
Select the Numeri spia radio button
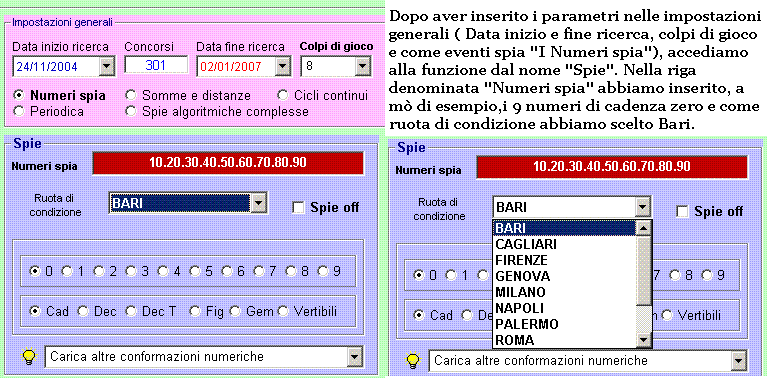(19, 95)
